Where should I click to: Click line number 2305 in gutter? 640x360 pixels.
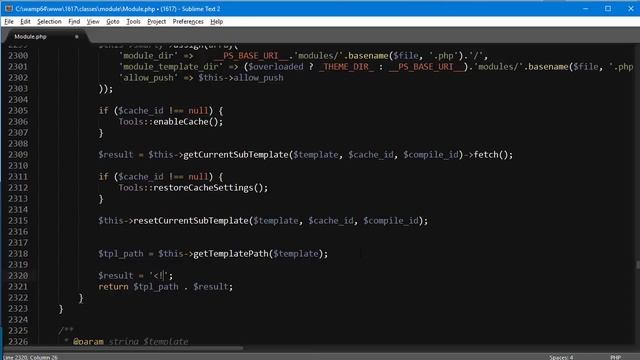(18, 111)
